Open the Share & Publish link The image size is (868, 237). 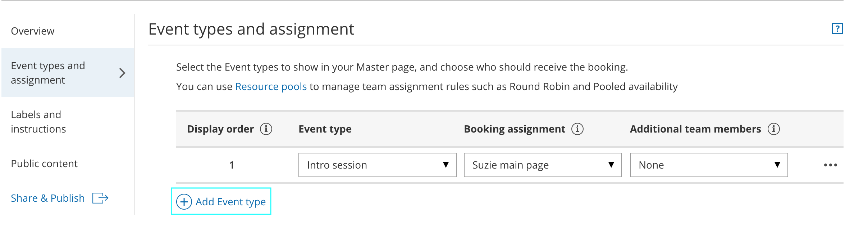pyautogui.click(x=48, y=198)
